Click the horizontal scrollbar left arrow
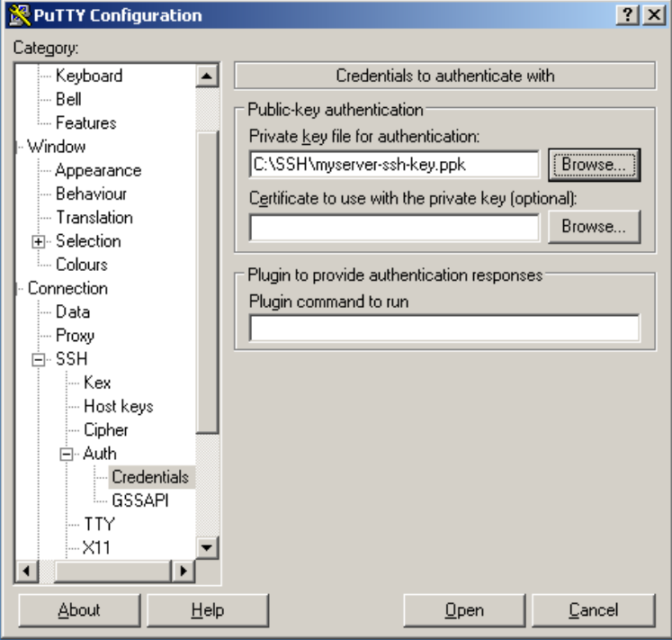This screenshot has width=672, height=640. point(27,571)
